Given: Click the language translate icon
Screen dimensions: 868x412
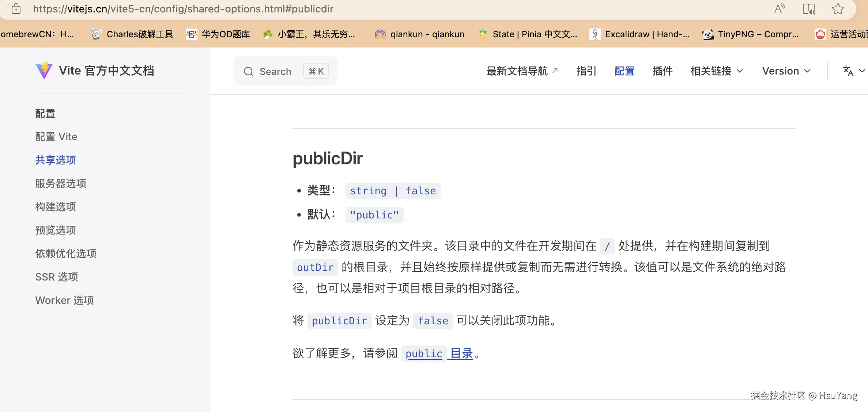Looking at the screenshot, I should (848, 71).
